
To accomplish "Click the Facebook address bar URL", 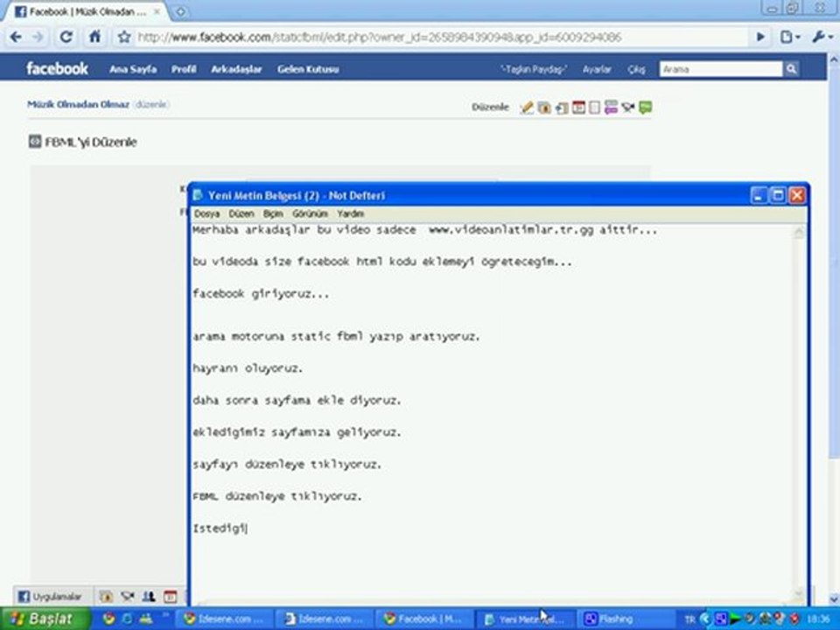I will click(379, 37).
